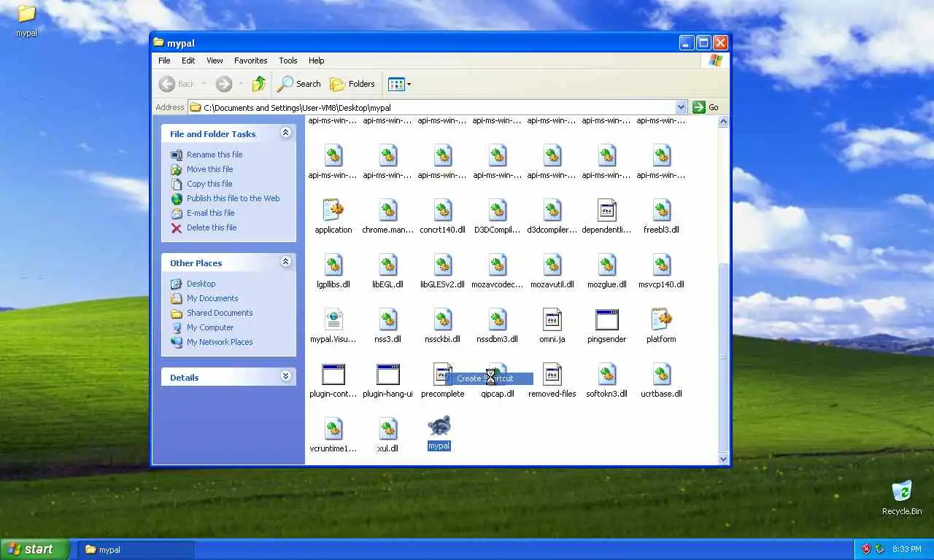Select the pingsender executable icon
The width and height of the screenshot is (934, 560).
[x=607, y=319]
